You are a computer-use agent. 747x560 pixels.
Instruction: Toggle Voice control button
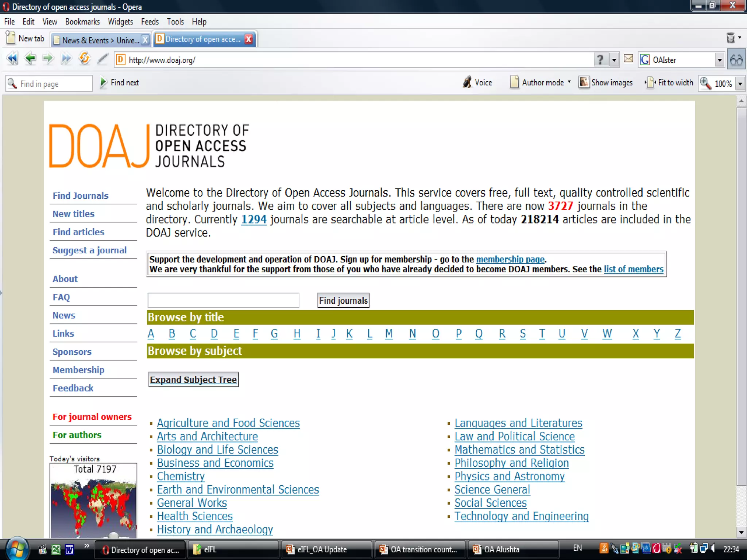[477, 82]
